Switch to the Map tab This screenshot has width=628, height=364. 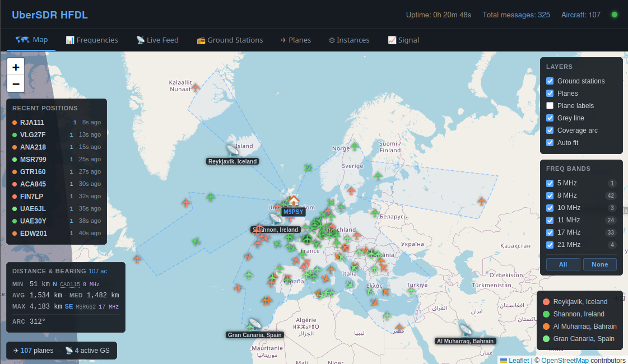[x=31, y=40]
